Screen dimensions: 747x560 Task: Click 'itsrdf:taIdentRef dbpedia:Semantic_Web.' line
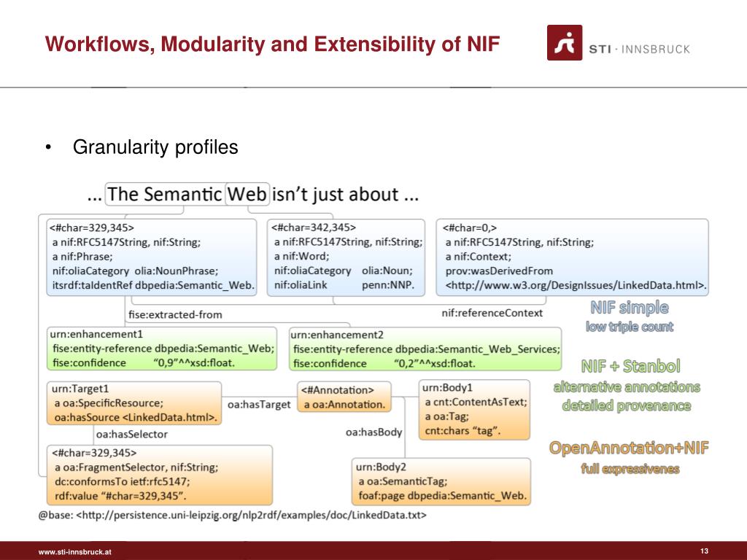click(153, 285)
